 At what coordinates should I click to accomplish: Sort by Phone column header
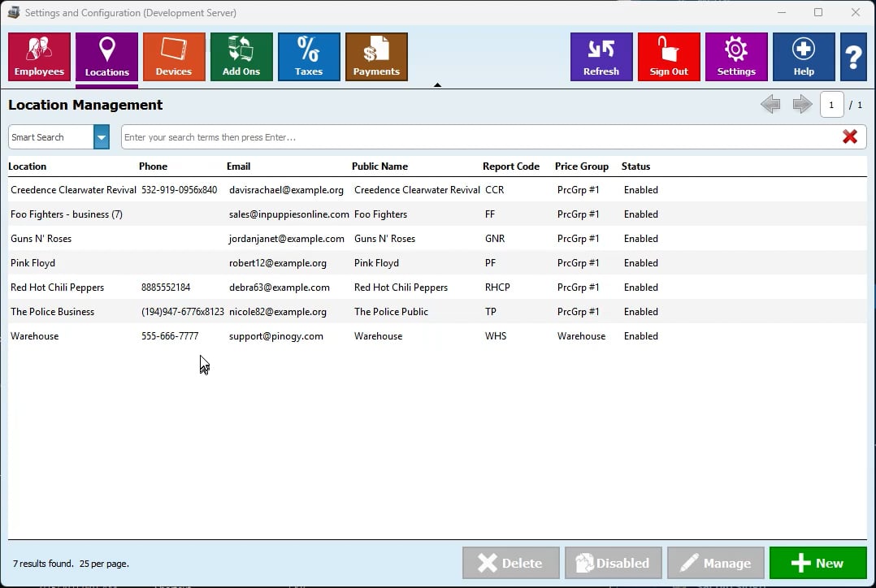pos(153,166)
